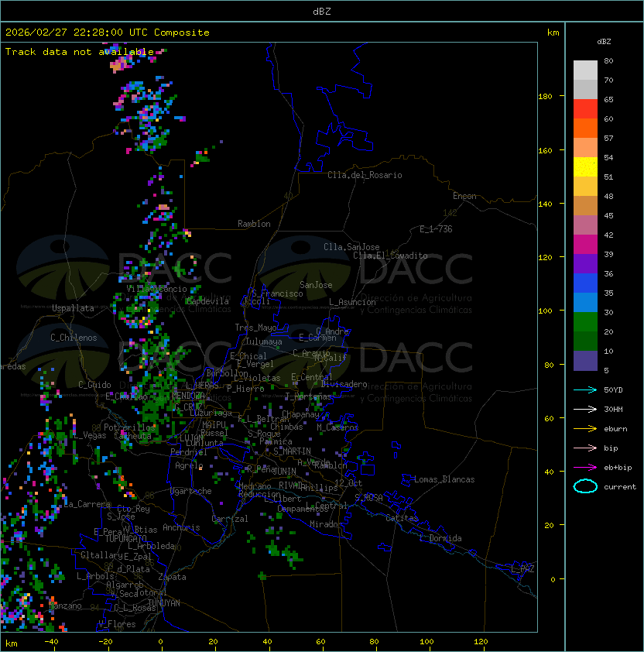644x652 pixels.
Task: Click the 'Anchoris' map label
Action: (x=181, y=527)
